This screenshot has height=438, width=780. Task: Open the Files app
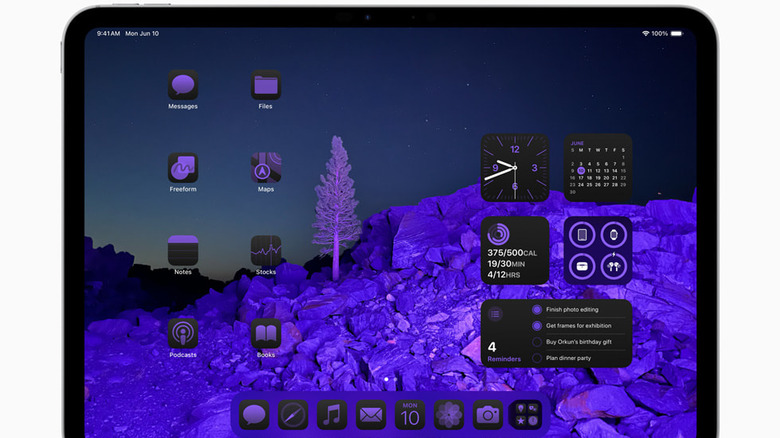tap(266, 85)
